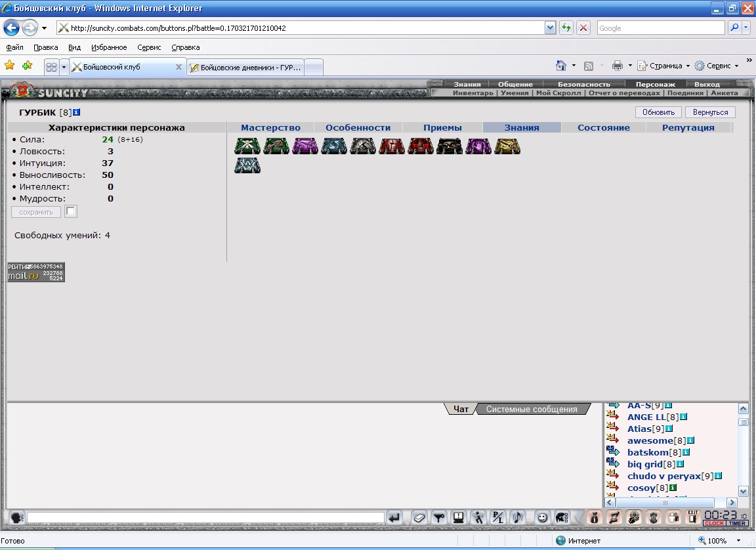The width and height of the screenshot is (756, 550).
Task: Click the coin number 5 icon
Action: coord(634,518)
